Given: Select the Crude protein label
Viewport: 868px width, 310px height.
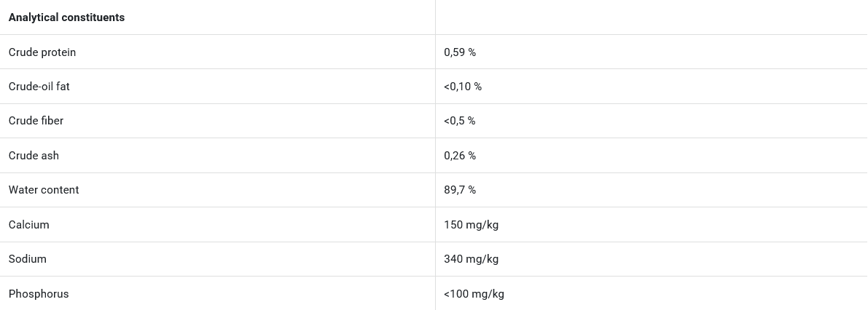Looking at the screenshot, I should pyautogui.click(x=42, y=52).
